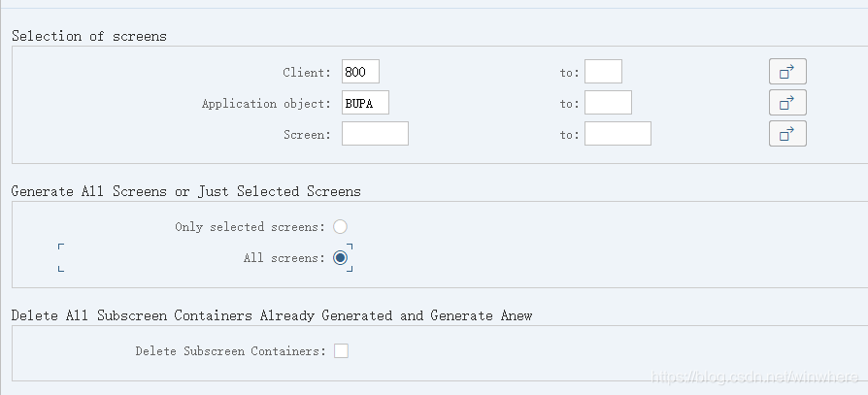The width and height of the screenshot is (868, 395).
Task: Click the 'Client:' field label
Action: coord(307,73)
